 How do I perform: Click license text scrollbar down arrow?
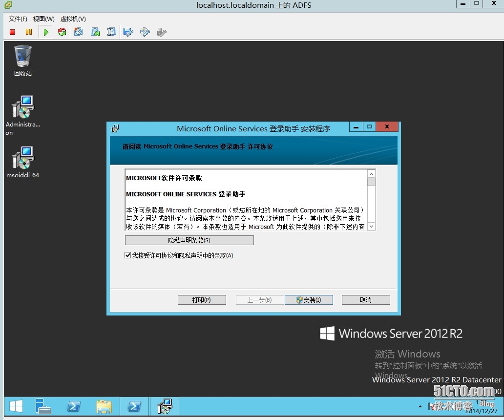coord(371,226)
